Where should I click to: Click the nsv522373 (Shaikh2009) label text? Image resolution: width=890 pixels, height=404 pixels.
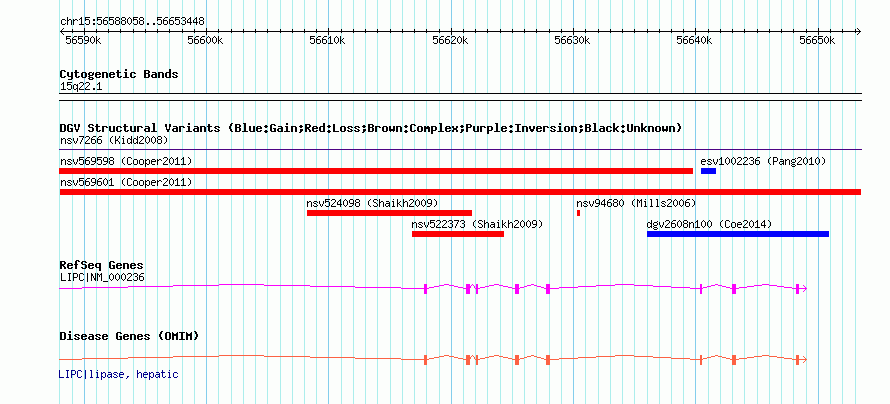477,224
